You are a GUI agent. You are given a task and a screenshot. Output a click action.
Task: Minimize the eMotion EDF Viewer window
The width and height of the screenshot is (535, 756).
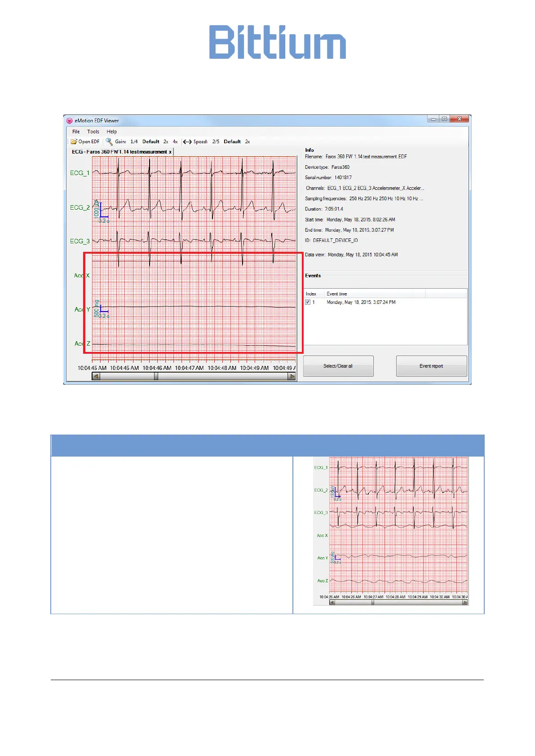point(433,119)
